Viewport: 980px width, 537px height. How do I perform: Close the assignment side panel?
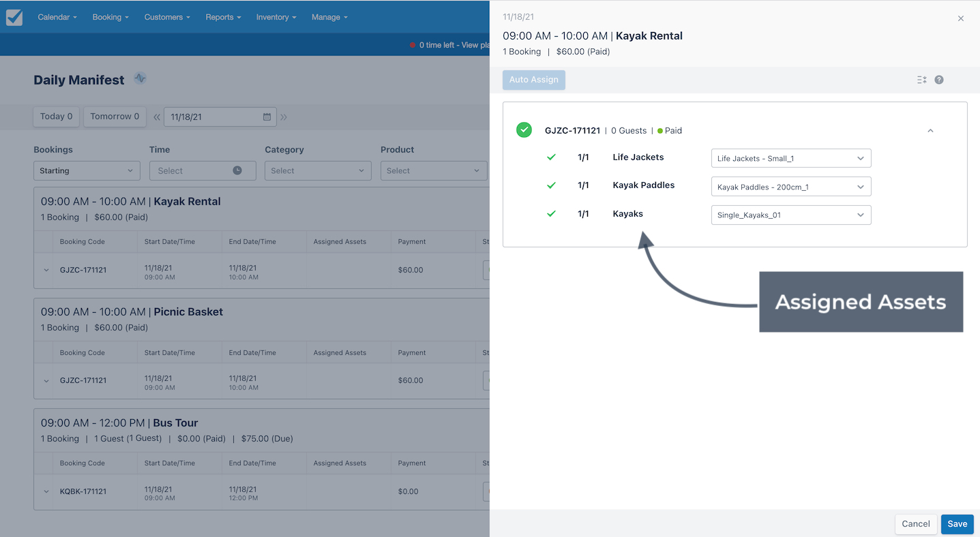(x=961, y=18)
